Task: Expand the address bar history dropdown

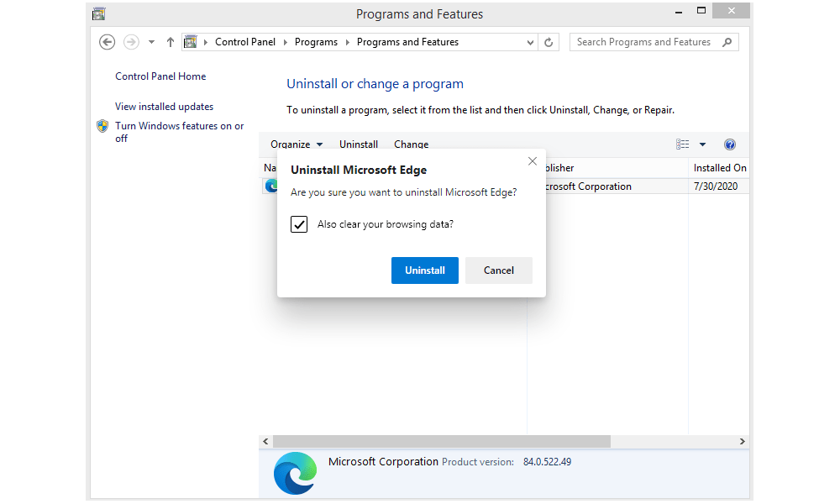Action: (x=530, y=42)
